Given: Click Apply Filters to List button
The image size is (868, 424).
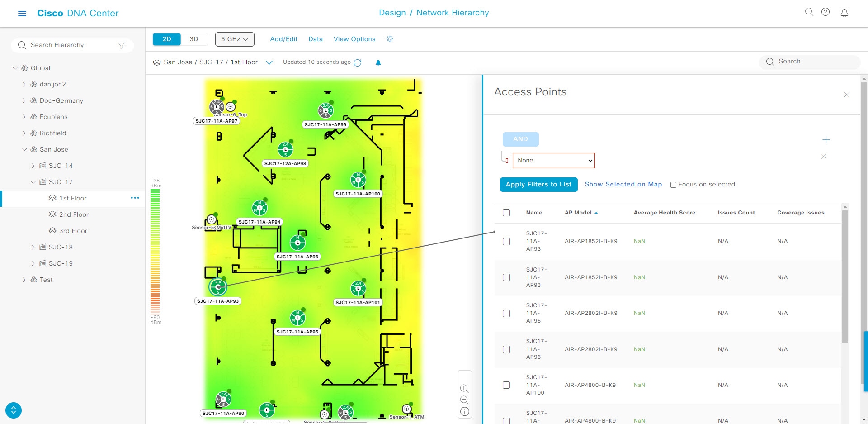Looking at the screenshot, I should [x=539, y=185].
